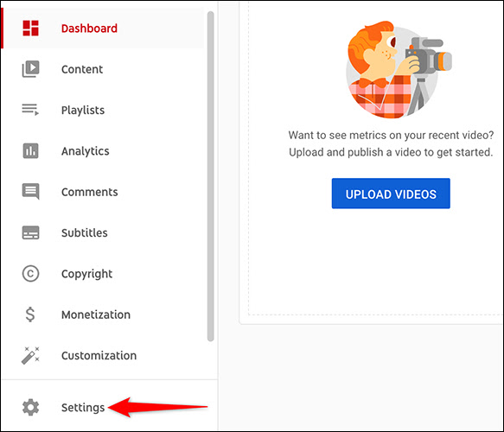Click the filmmaker illustration image
Image resolution: width=504 pixels, height=432 pixels.
click(x=399, y=70)
